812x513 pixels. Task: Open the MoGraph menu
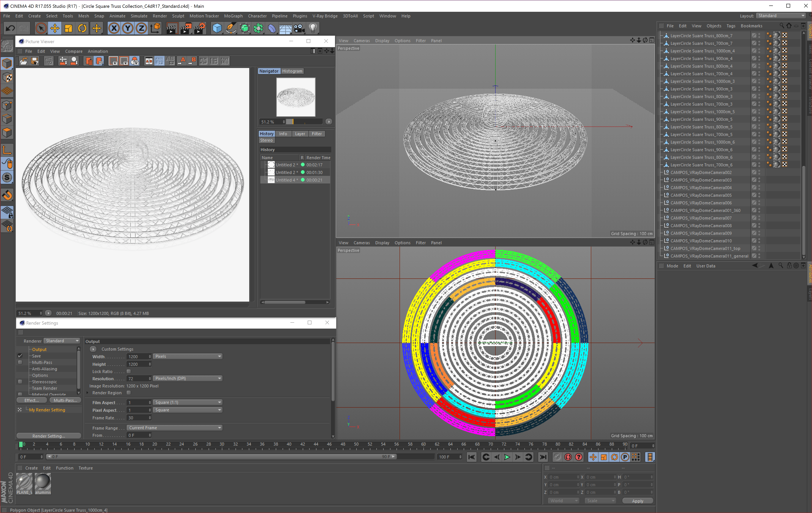233,16
